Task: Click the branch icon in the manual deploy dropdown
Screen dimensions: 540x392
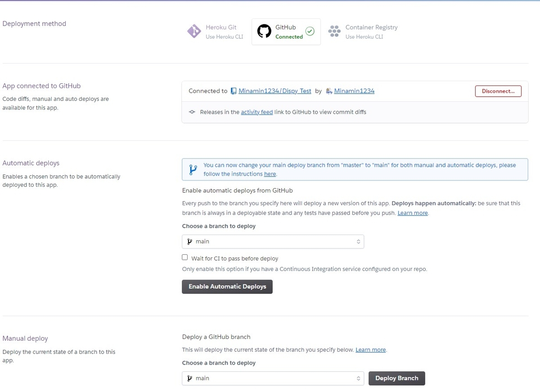Action: tap(189, 378)
